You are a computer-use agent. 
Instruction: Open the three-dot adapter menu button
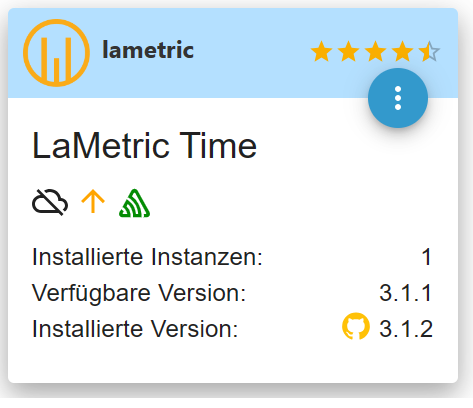(x=398, y=98)
